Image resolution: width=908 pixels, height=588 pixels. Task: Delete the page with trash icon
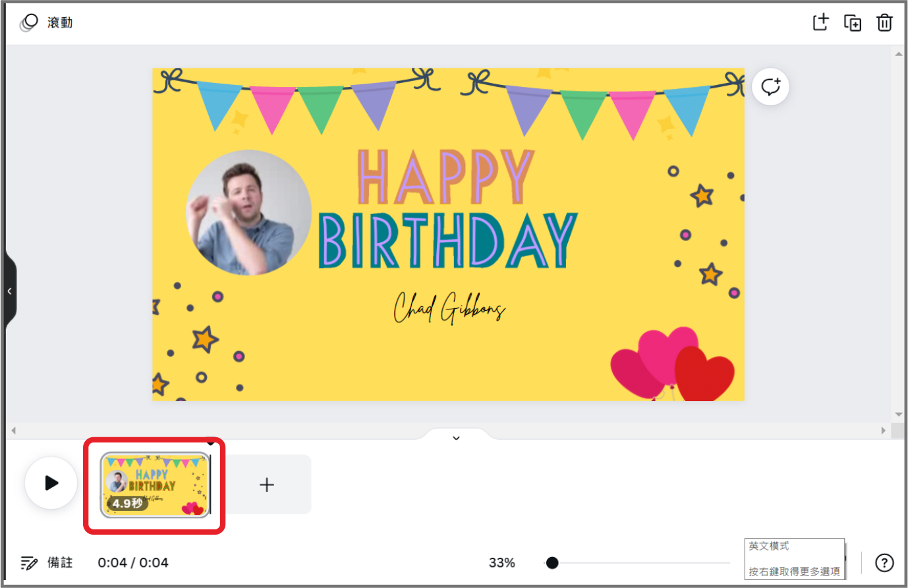pyautogui.click(x=884, y=23)
